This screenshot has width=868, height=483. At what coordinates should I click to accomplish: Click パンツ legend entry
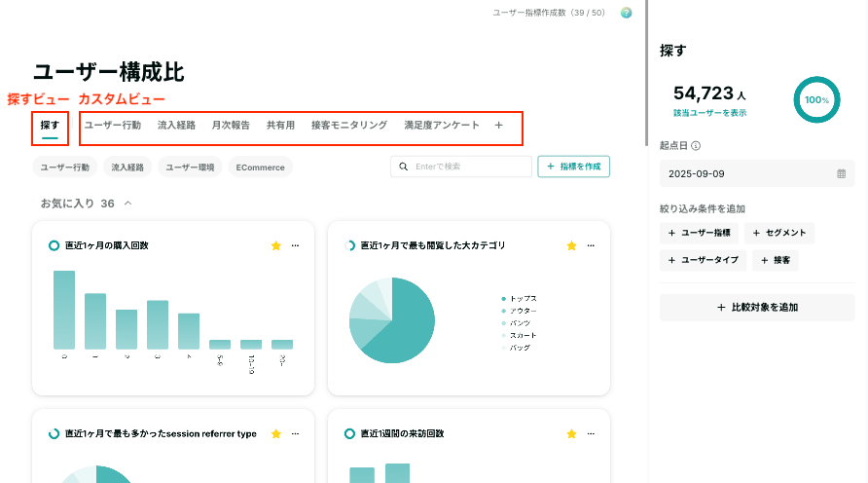(516, 323)
